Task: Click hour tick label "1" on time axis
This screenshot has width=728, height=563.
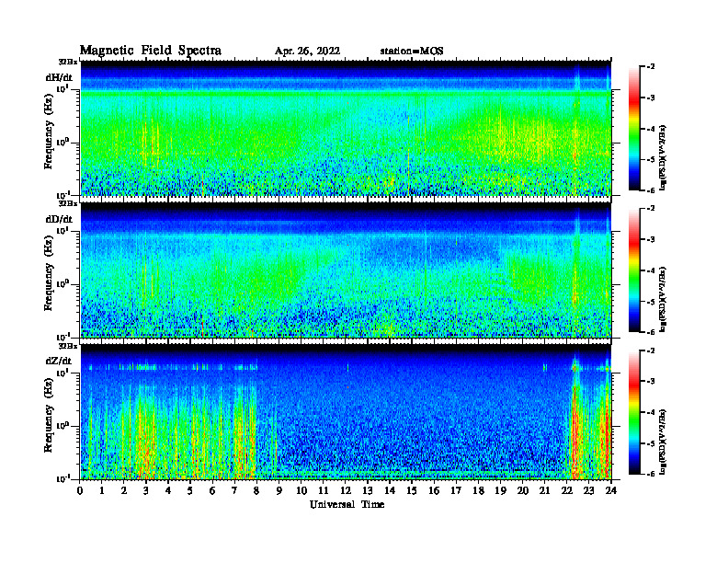Action: tap(102, 491)
